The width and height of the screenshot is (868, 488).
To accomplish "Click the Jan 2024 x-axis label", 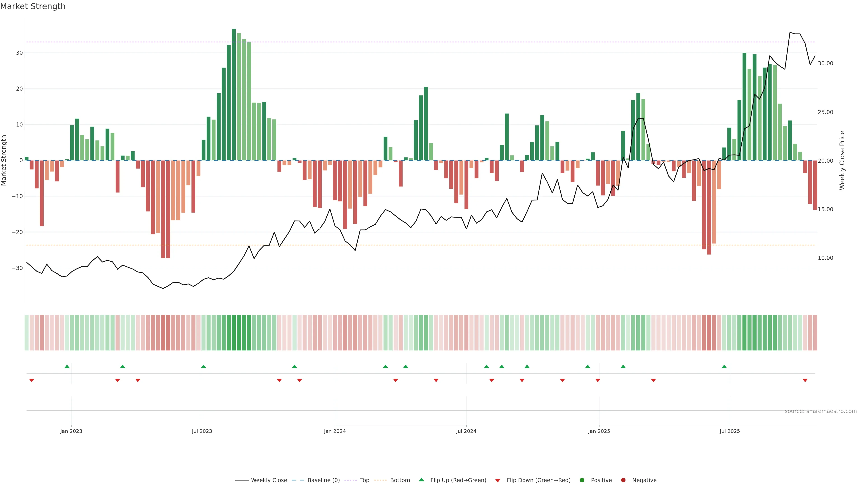I will pos(335,431).
